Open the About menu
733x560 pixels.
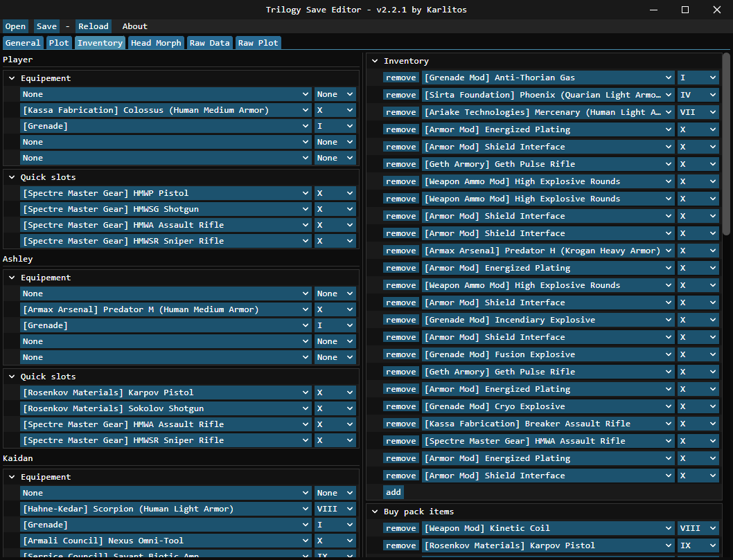click(134, 26)
